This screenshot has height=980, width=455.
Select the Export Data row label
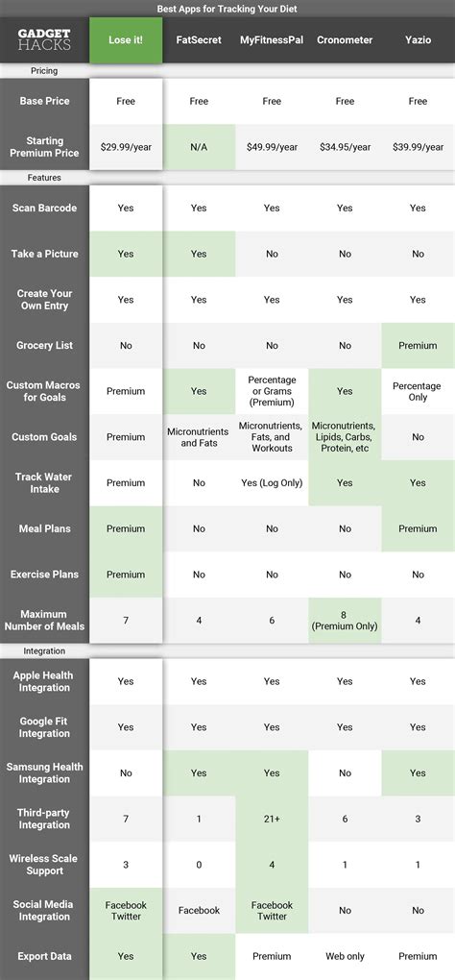[x=44, y=956]
